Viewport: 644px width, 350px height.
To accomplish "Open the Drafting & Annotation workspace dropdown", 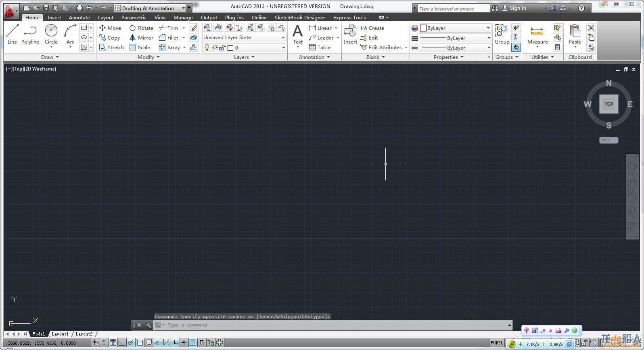I will [x=150, y=8].
